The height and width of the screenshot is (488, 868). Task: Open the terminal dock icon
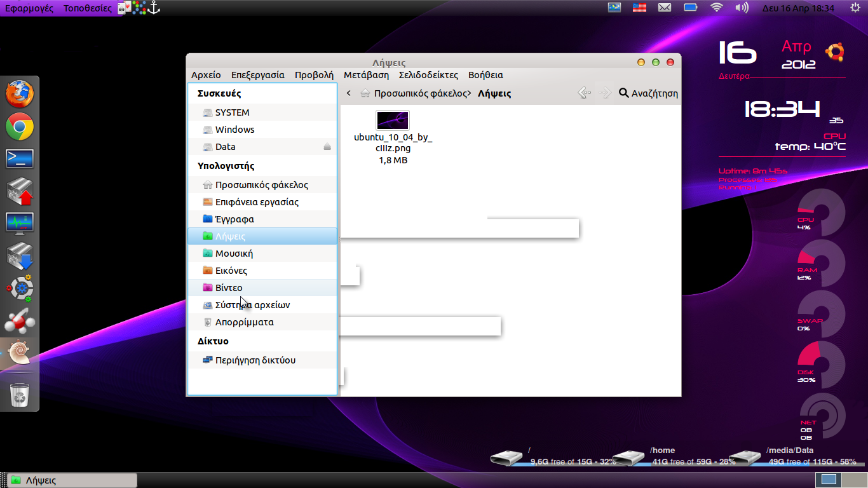pyautogui.click(x=20, y=159)
